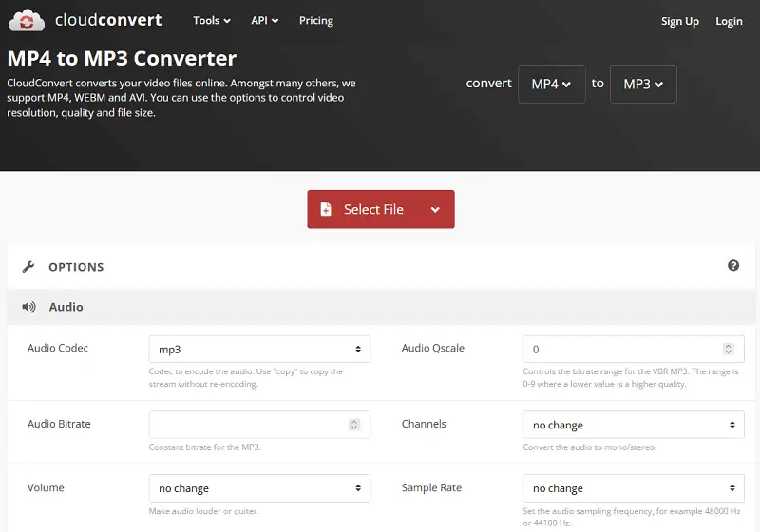This screenshot has height=532, width=760.
Task: Expand the Select File source chevron
Action: point(435,210)
